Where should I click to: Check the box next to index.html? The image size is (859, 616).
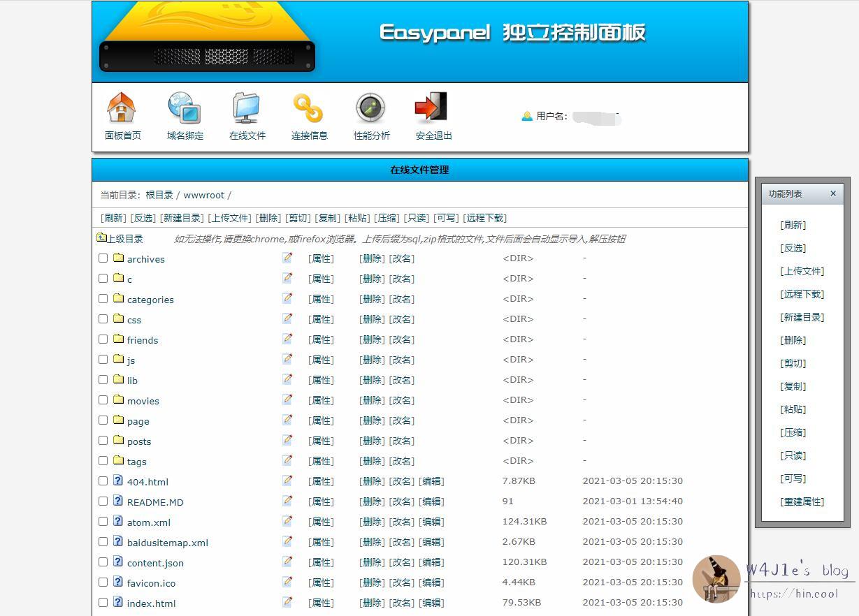(x=103, y=602)
